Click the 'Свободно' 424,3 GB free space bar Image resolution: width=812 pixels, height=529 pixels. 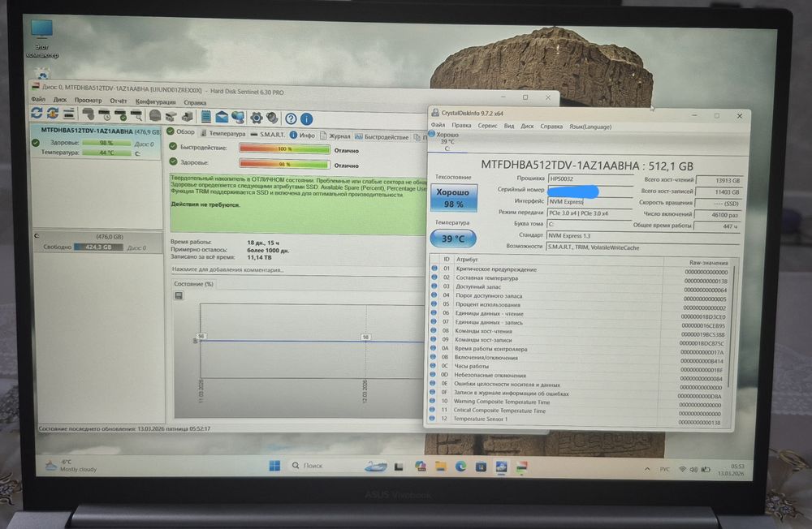[98, 247]
